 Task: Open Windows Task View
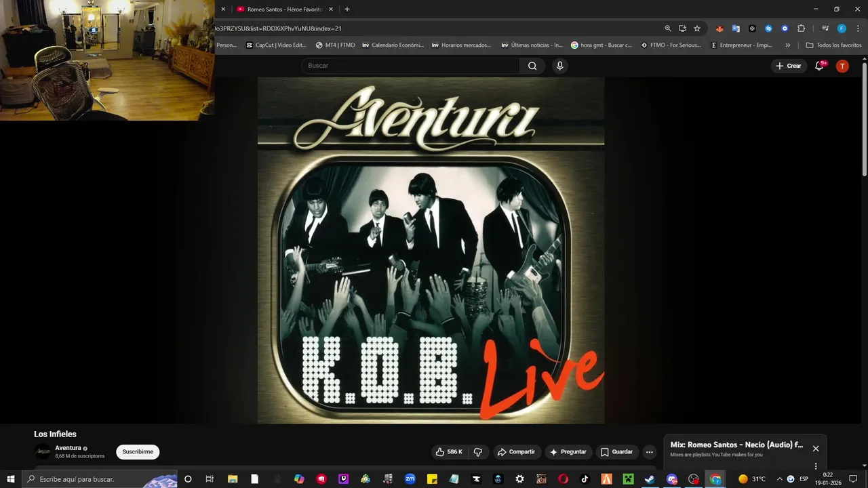click(x=210, y=479)
